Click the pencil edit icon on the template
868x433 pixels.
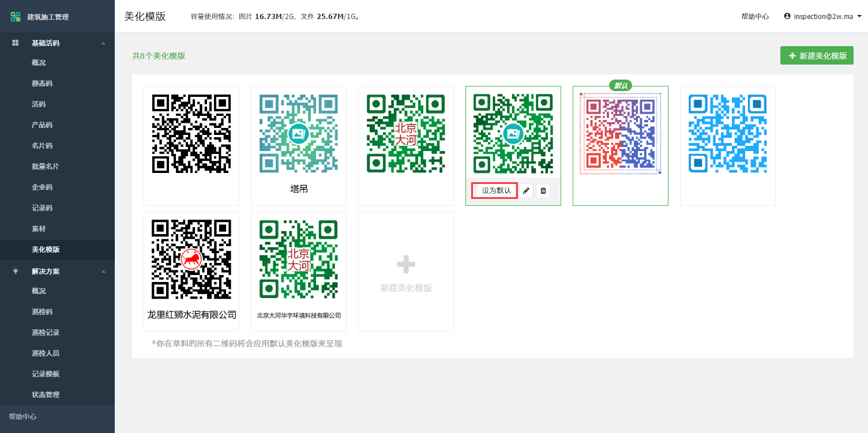click(525, 191)
